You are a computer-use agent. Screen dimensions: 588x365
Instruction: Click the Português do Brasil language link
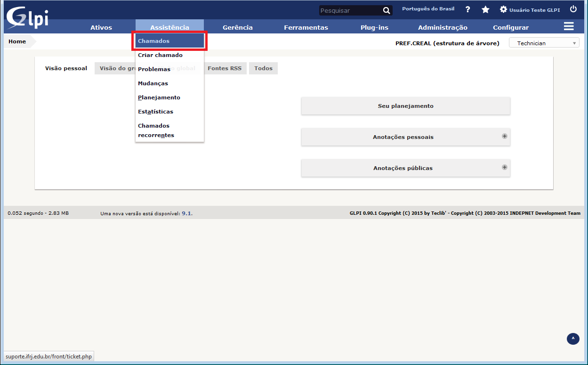pyautogui.click(x=428, y=9)
